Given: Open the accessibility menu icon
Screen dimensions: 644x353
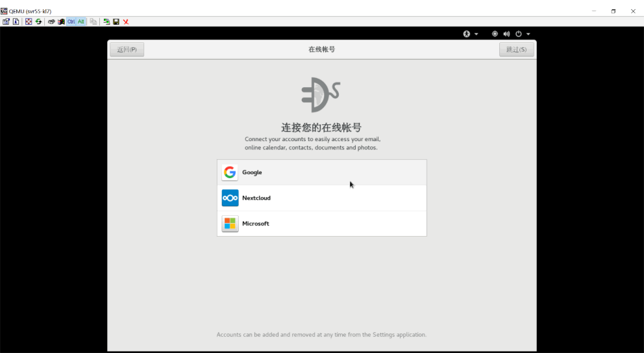Looking at the screenshot, I should pyautogui.click(x=467, y=34).
